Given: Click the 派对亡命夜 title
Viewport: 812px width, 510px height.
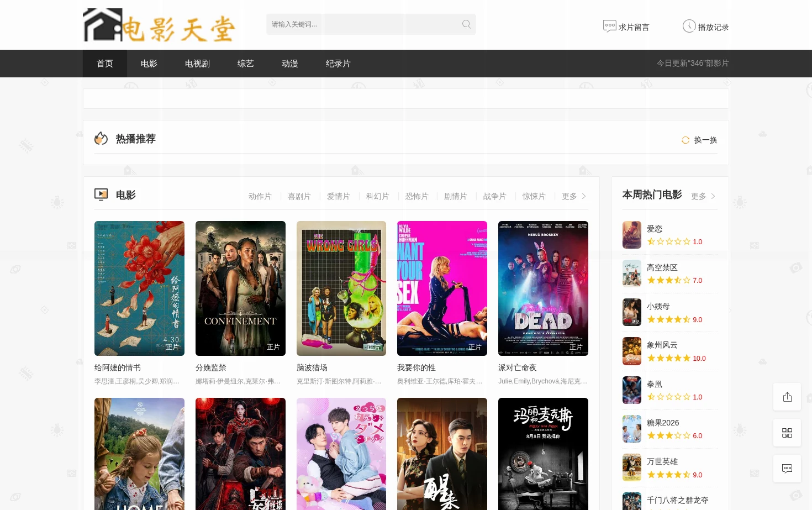Looking at the screenshot, I should tap(518, 367).
